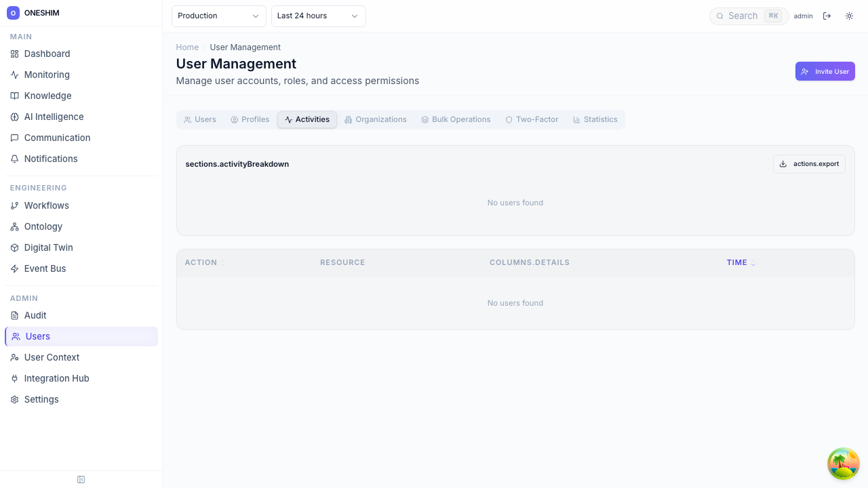Click the logout icon next to admin
Screen dimensions: 868x488
click(x=827, y=16)
